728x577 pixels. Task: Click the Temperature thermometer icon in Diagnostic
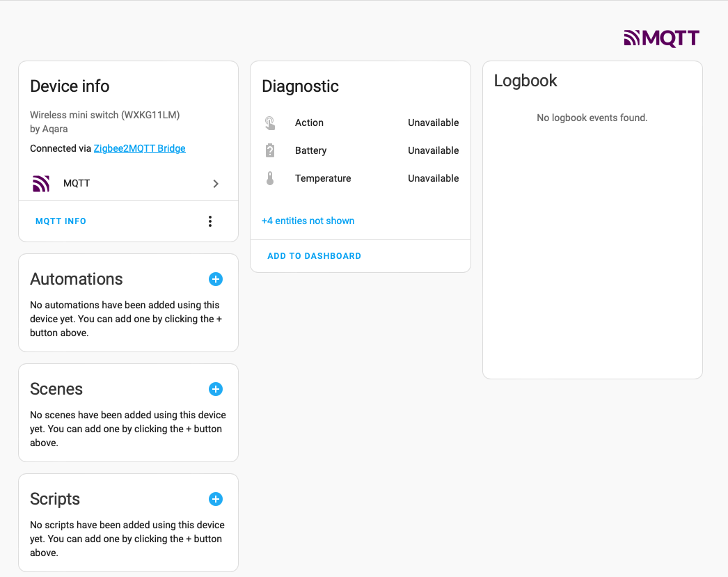click(x=271, y=178)
